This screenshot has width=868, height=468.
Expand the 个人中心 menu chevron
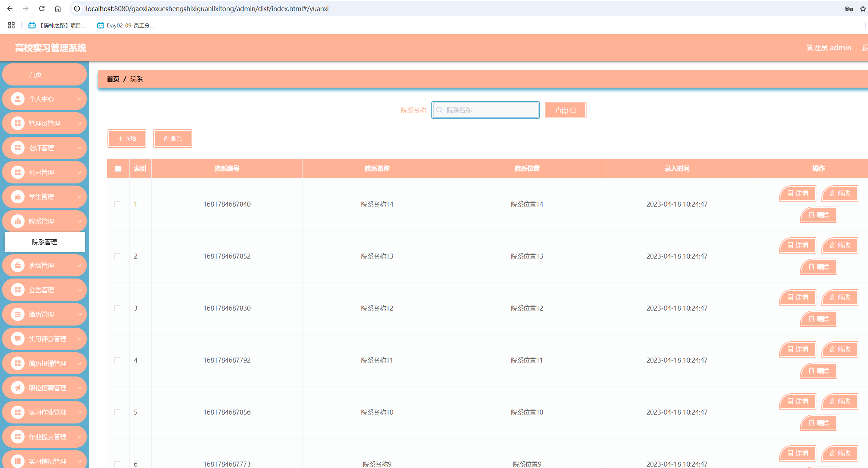click(80, 99)
